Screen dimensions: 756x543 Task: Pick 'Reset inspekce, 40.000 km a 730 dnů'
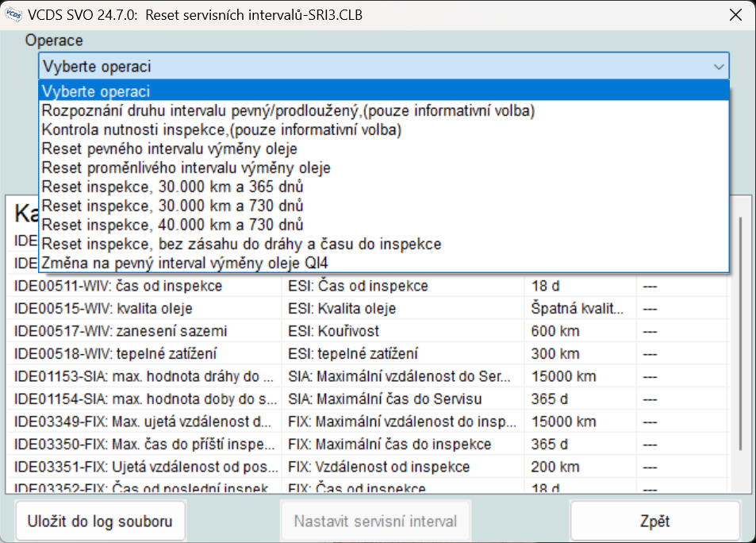click(384, 225)
